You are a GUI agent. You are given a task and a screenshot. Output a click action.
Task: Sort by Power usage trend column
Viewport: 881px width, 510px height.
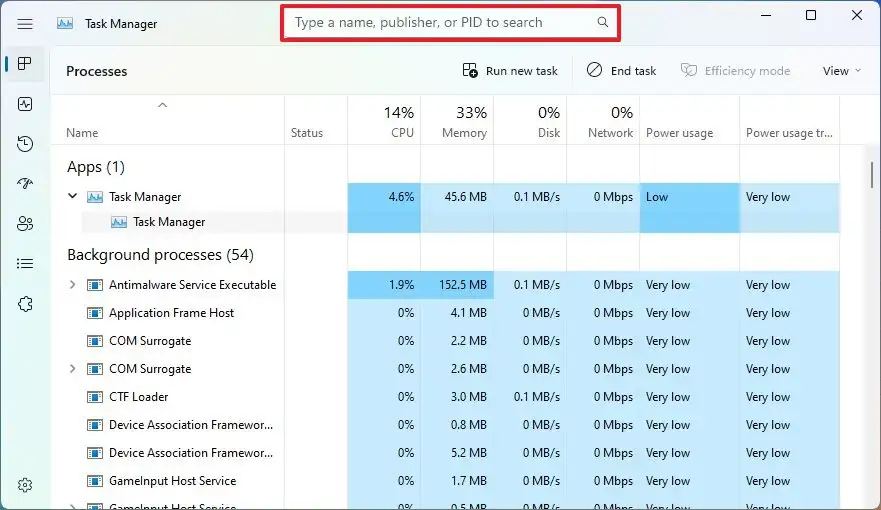point(789,121)
